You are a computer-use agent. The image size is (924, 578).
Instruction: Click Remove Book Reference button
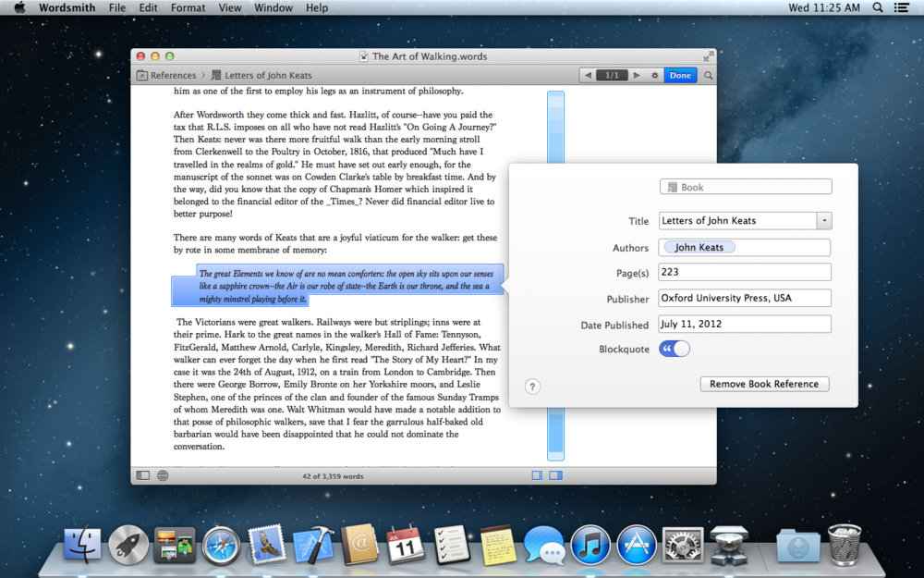[x=764, y=384]
